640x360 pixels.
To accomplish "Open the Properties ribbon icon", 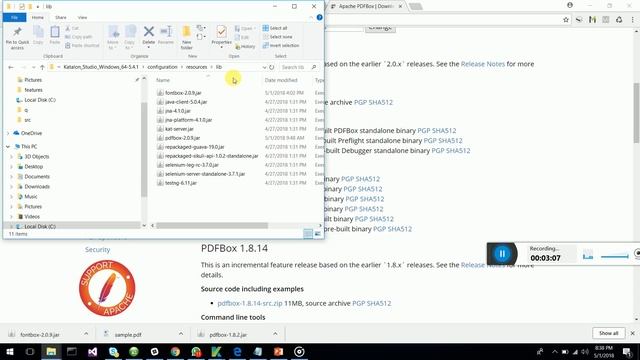I will 222,32.
